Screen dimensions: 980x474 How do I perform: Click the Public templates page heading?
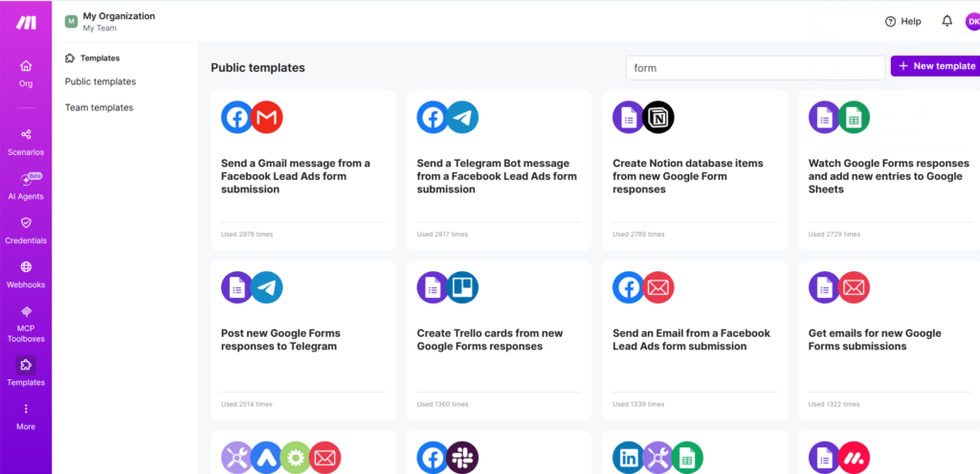(x=258, y=68)
